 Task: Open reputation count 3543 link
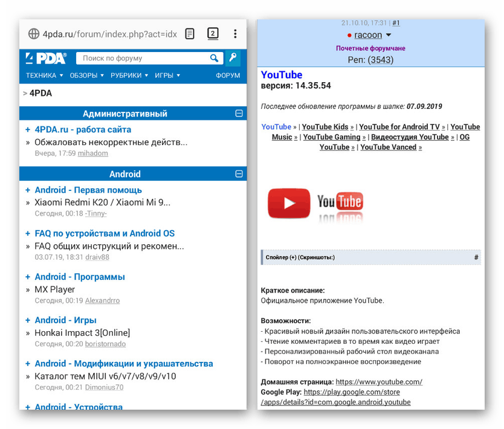pyautogui.click(x=381, y=60)
